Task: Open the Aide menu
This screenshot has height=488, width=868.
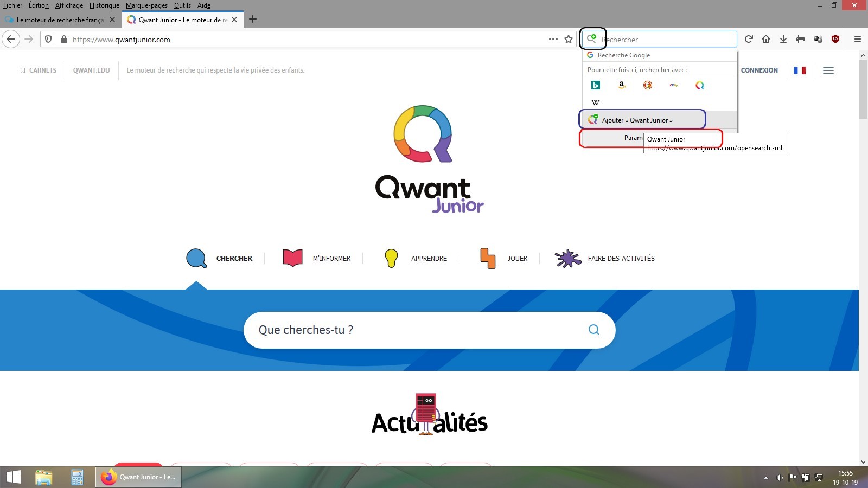Action: [x=204, y=5]
